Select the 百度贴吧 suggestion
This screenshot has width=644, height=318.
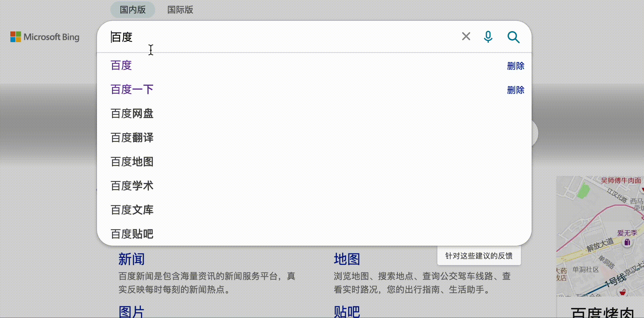pos(314,234)
